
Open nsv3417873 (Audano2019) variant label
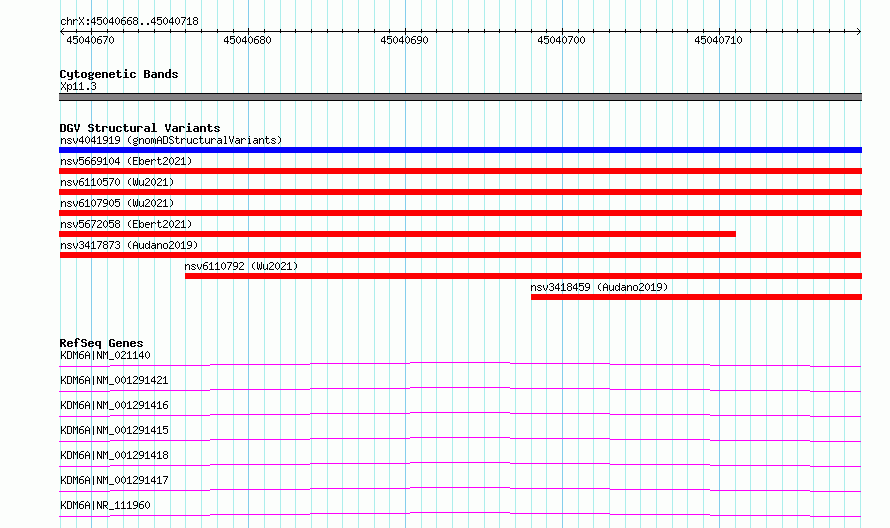click(129, 245)
